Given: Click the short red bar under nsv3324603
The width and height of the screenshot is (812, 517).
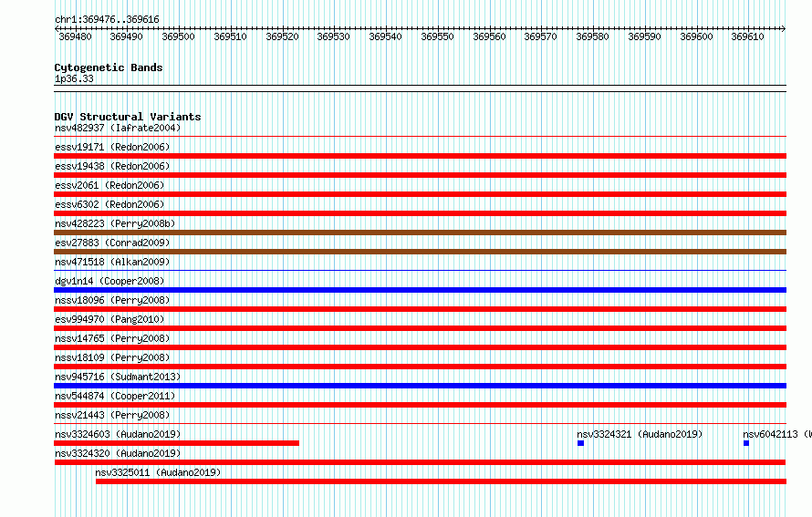Looking at the screenshot, I should coord(177,443).
